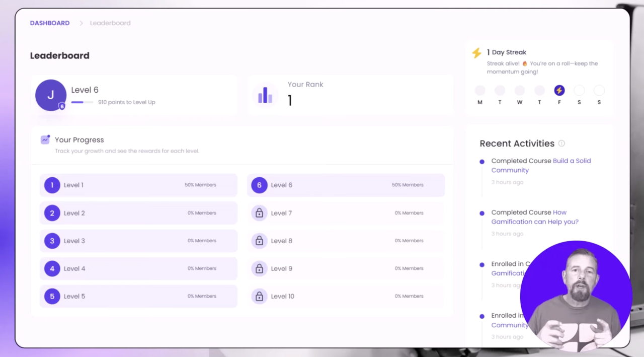The image size is (644, 357).
Task: Open the Build a Solid Community link
Action: point(572,161)
